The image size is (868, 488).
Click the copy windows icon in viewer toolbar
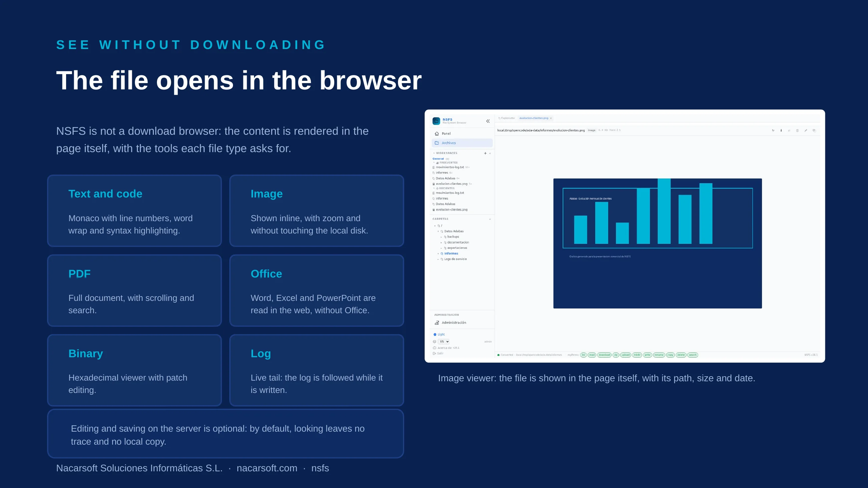814,130
